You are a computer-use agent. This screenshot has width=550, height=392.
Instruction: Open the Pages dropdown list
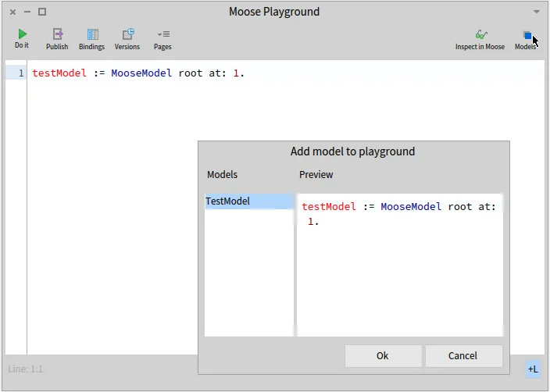tap(162, 39)
